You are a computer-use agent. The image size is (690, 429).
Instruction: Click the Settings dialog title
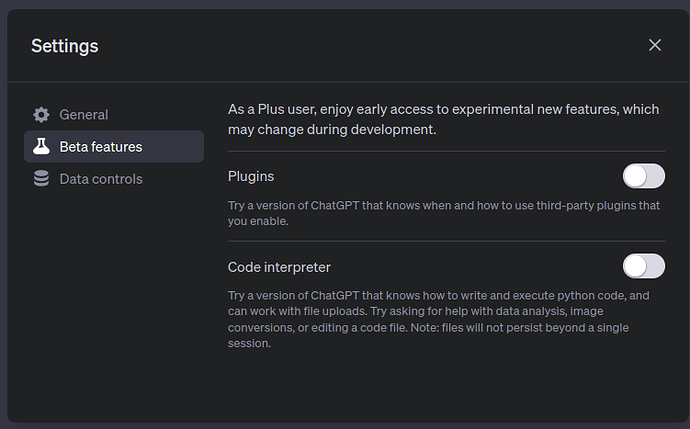point(64,45)
